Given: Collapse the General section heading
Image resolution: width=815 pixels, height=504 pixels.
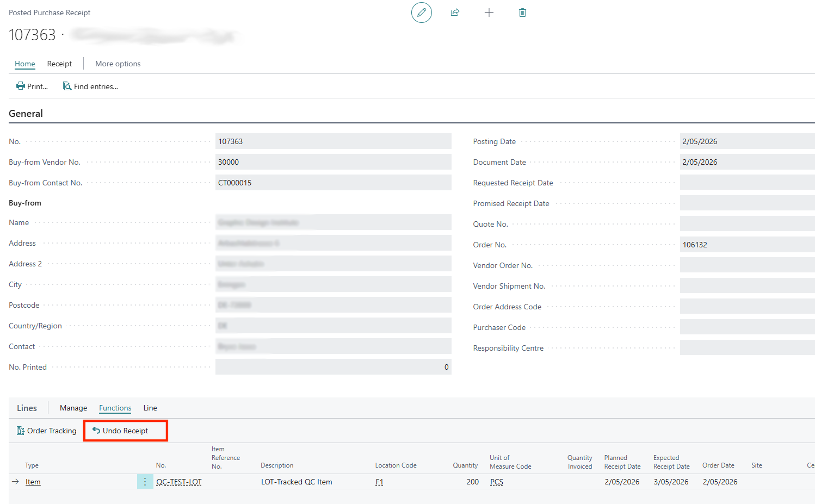Looking at the screenshot, I should pos(26,114).
